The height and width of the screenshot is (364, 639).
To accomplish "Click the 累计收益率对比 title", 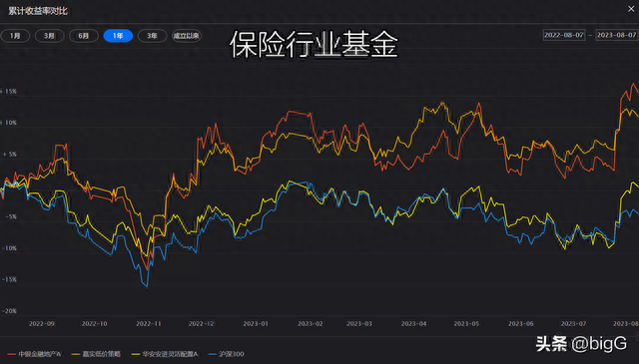I will (x=38, y=11).
